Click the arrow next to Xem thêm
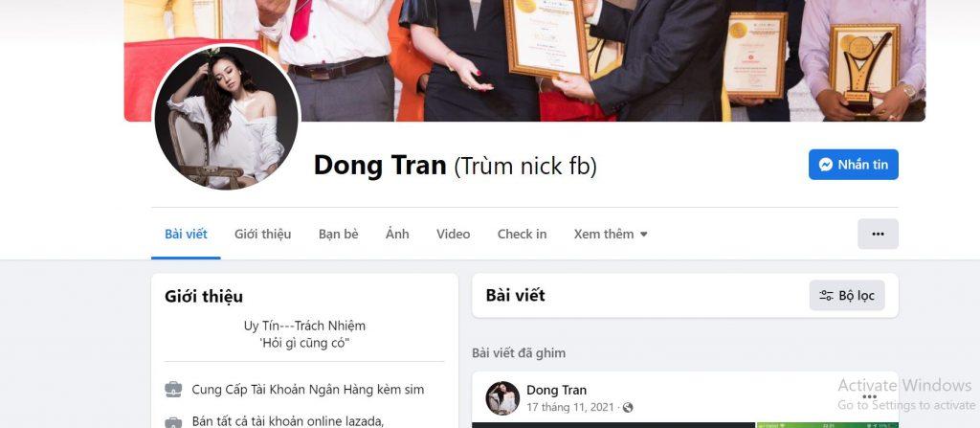The image size is (980, 428). (x=644, y=235)
